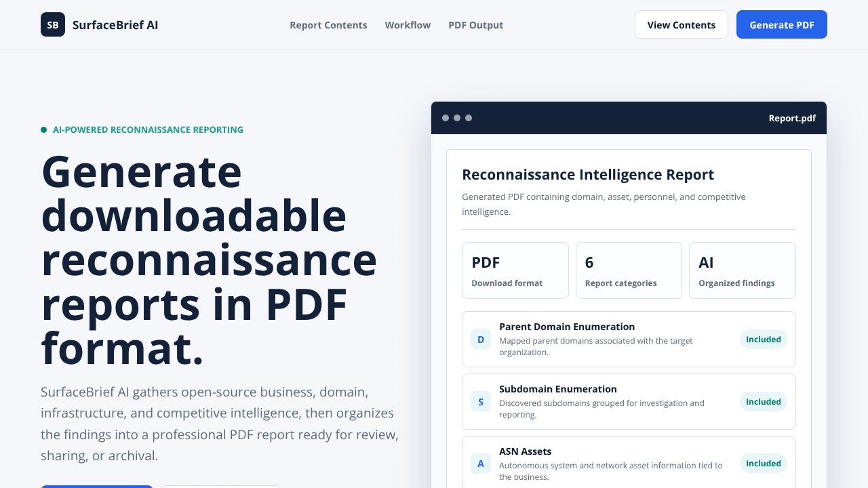Viewport: 868px width, 488px height.
Task: Click the View Contents button
Action: coord(682,24)
